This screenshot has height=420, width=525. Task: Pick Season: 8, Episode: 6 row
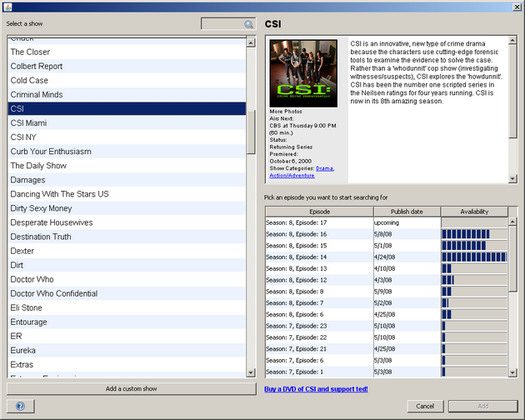coord(387,314)
